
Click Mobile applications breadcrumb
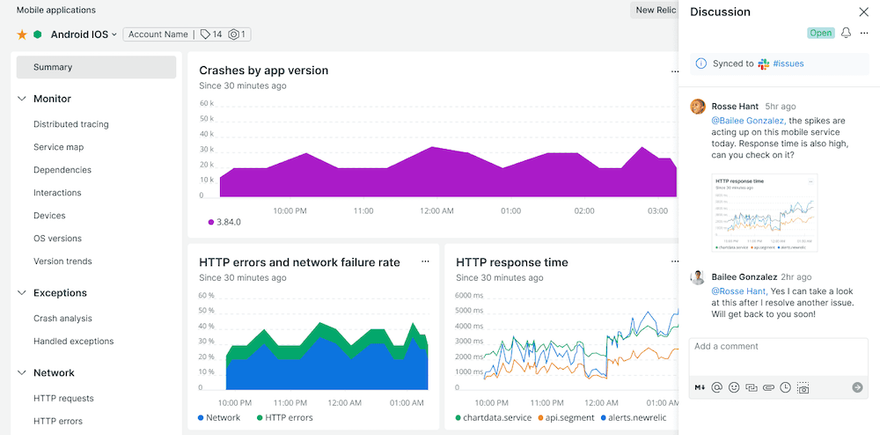click(x=56, y=10)
